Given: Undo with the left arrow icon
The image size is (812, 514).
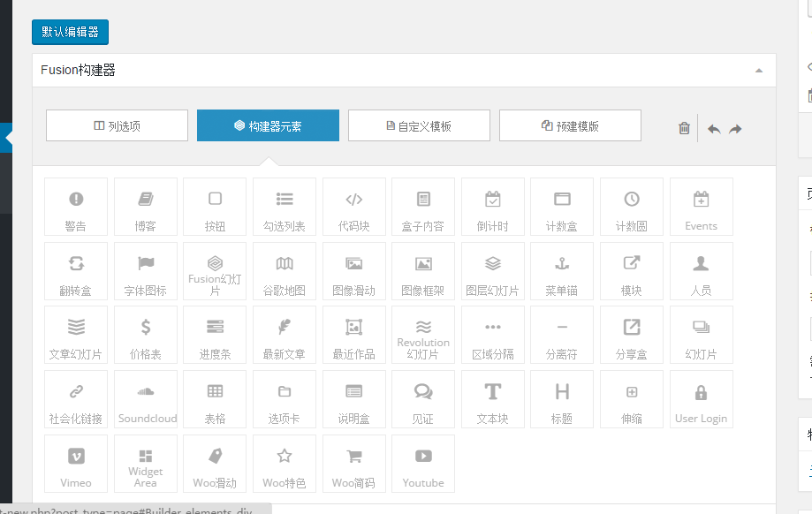Looking at the screenshot, I should pos(714,129).
